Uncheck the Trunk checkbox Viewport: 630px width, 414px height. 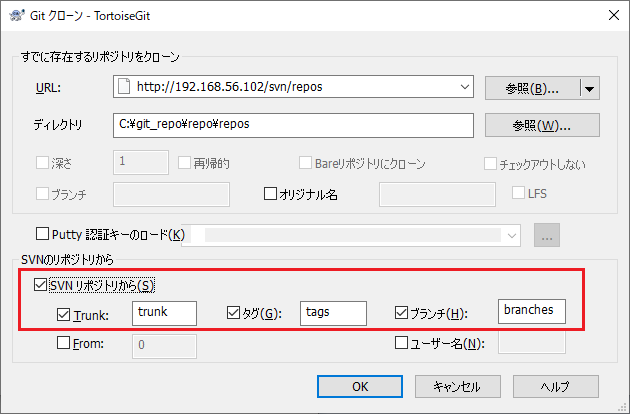63,315
